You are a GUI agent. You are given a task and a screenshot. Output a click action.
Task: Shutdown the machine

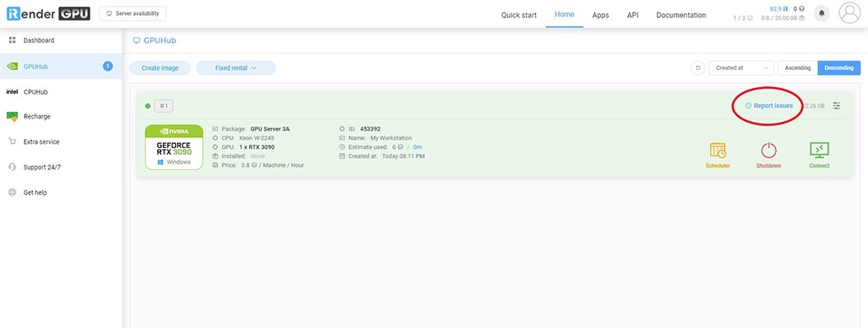[x=769, y=155]
